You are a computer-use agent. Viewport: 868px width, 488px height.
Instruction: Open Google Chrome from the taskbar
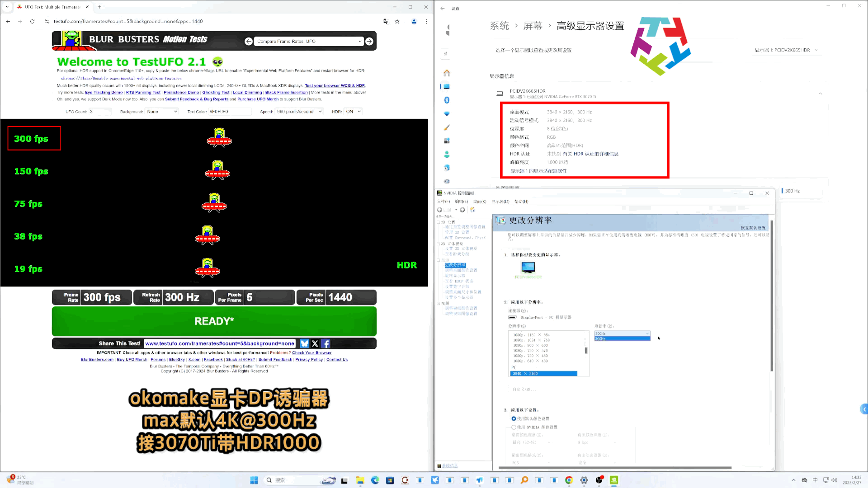click(569, 480)
